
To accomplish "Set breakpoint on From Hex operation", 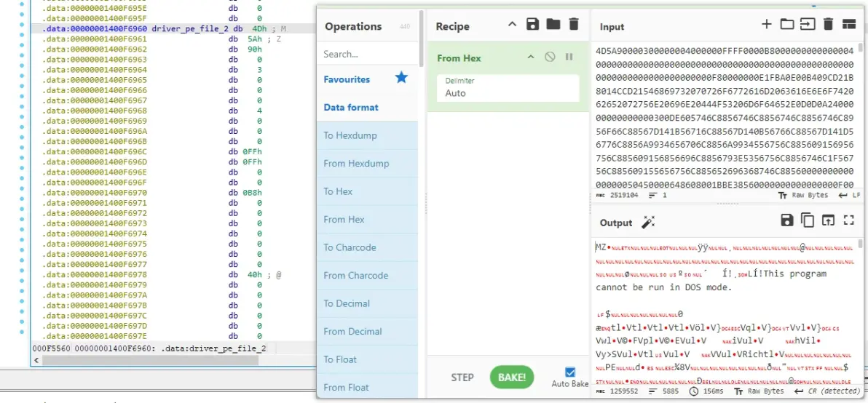I will click(569, 57).
